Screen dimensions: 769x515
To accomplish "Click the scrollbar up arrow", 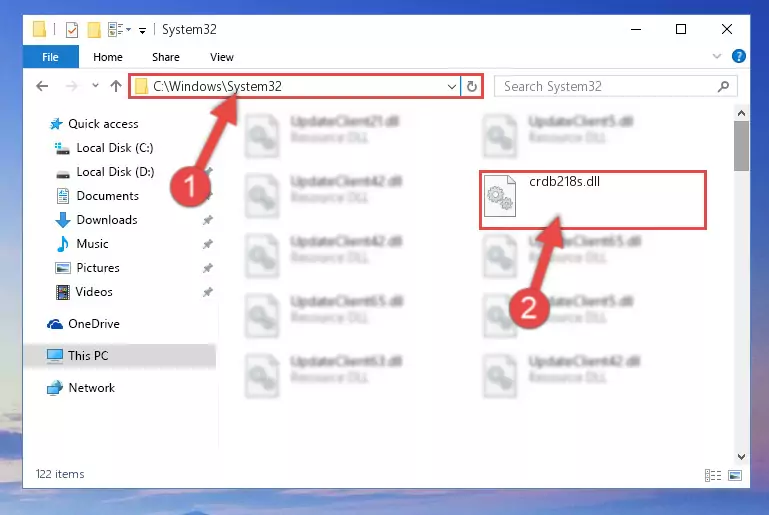I will coord(741,113).
